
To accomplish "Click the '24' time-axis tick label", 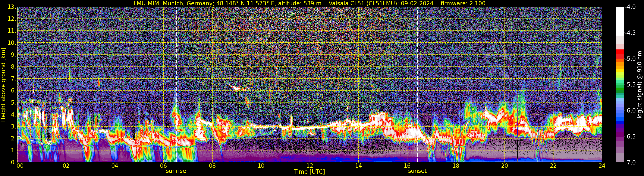I will (x=602, y=166).
